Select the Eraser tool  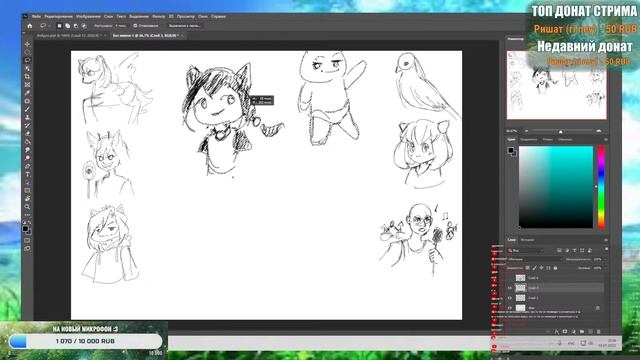(x=27, y=134)
